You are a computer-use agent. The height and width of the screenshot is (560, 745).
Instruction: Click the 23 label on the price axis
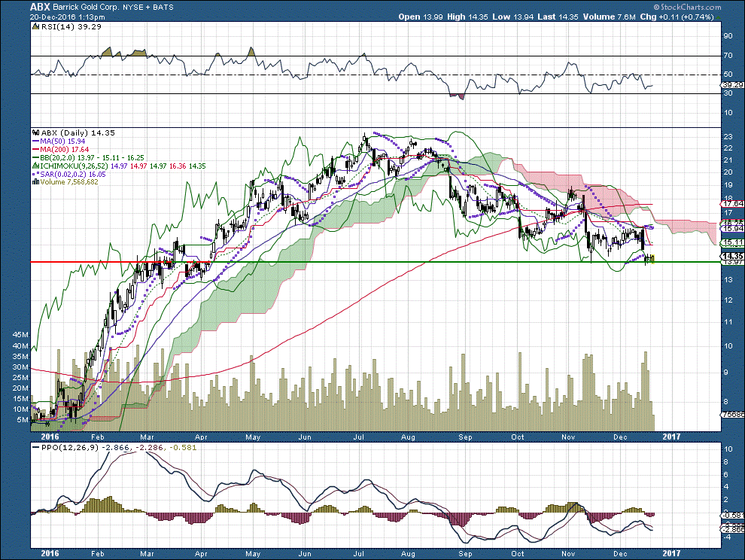coord(728,137)
